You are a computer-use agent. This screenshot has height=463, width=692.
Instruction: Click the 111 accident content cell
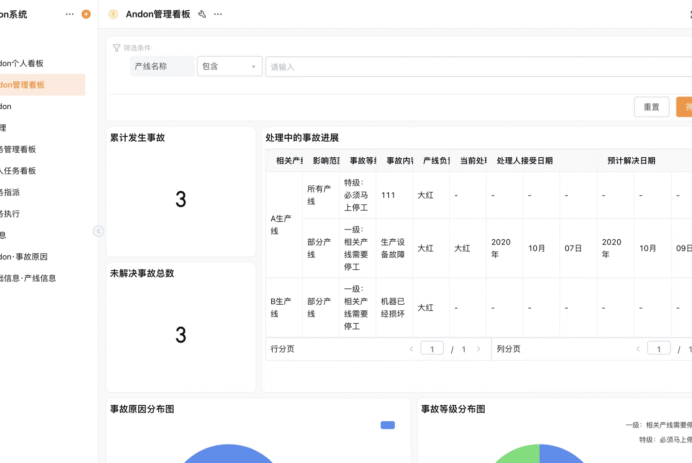point(394,195)
